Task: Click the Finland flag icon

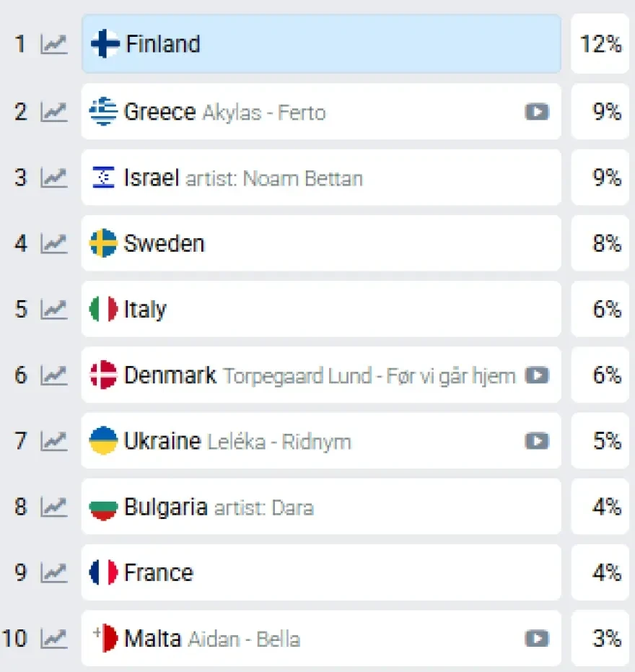Action: pos(105,44)
